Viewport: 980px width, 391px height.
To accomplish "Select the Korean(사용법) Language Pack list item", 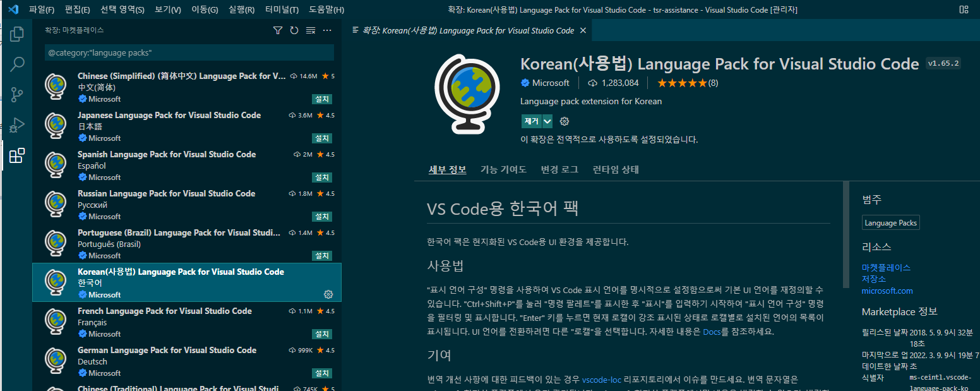I will [x=187, y=282].
